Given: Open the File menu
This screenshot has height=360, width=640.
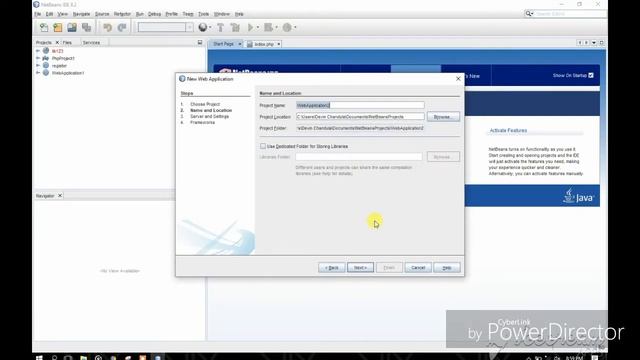Looking at the screenshot, I should tap(38, 14).
